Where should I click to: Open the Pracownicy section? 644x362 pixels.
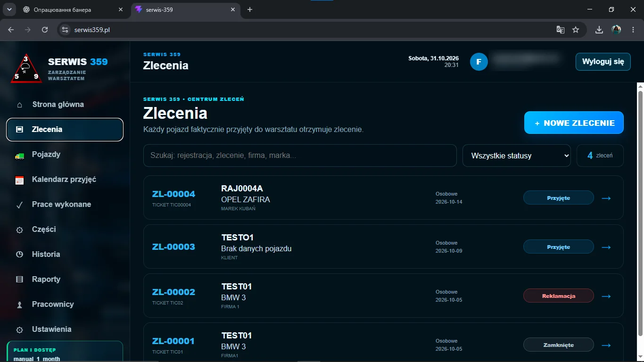pyautogui.click(x=65, y=304)
